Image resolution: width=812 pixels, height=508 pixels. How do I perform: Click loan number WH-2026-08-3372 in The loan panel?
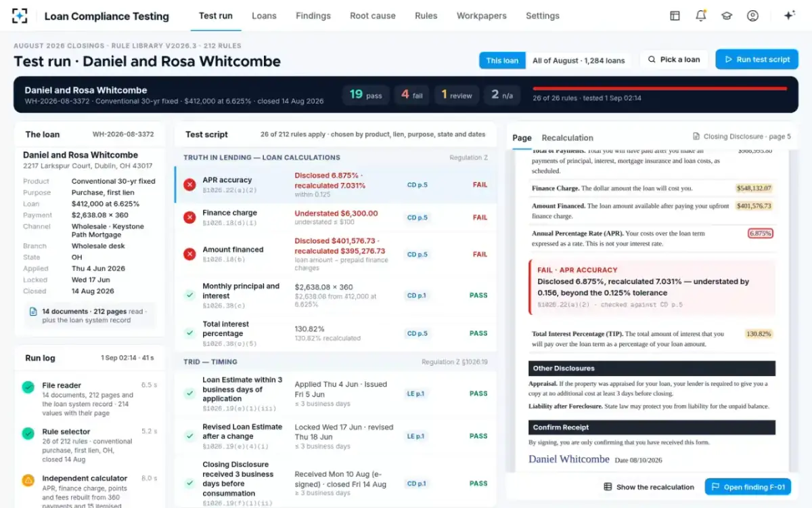point(123,135)
